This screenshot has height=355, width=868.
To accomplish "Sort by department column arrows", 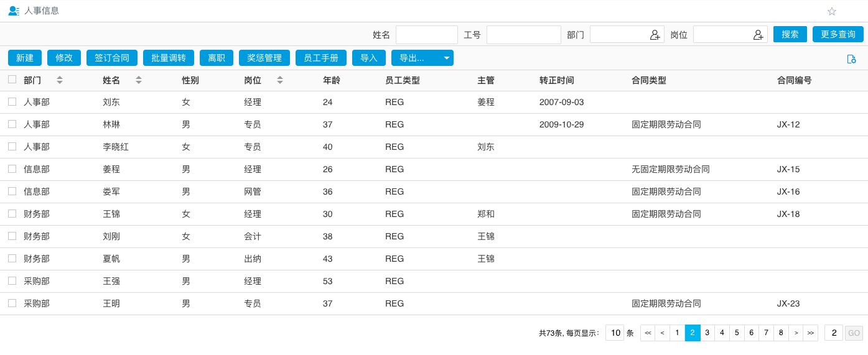I will click(60, 80).
